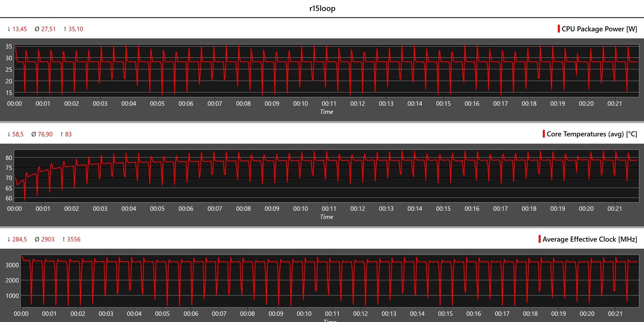644x322 pixels.
Task: Click the 1000 tick on the clock chart's Y axis
Action: (x=12, y=296)
